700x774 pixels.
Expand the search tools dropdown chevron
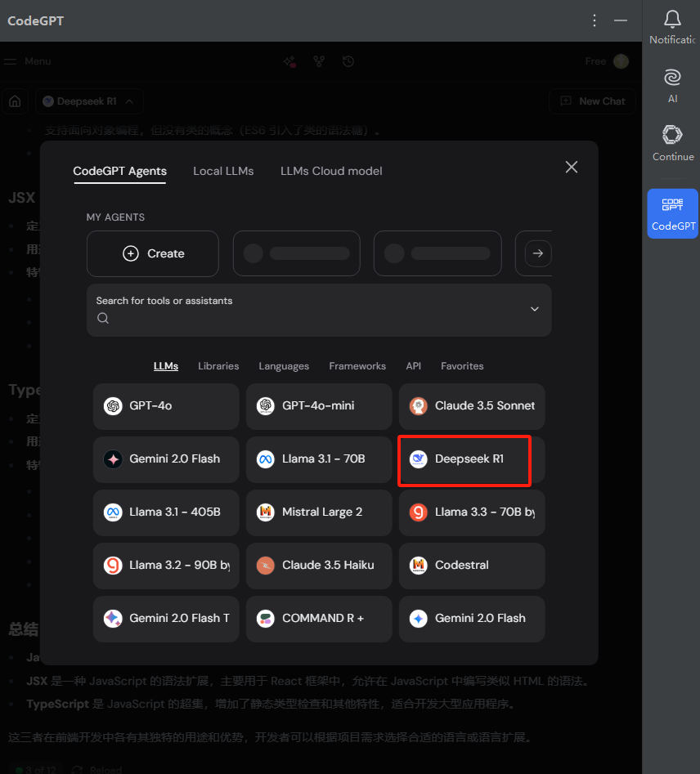tap(535, 309)
